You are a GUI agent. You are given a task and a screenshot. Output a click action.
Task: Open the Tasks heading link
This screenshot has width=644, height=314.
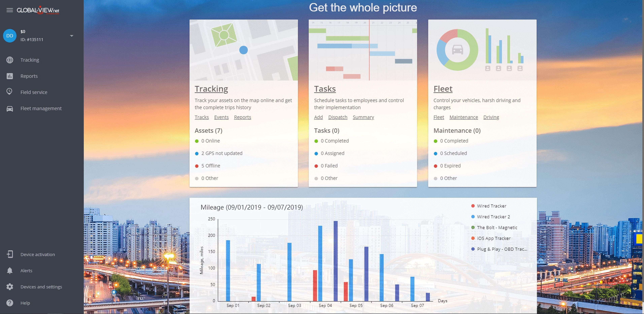tap(325, 89)
